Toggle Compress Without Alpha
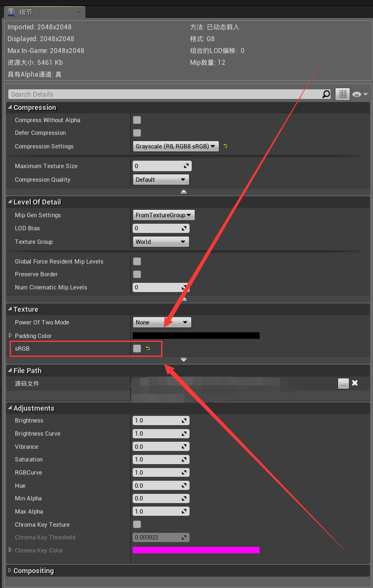 (x=137, y=120)
